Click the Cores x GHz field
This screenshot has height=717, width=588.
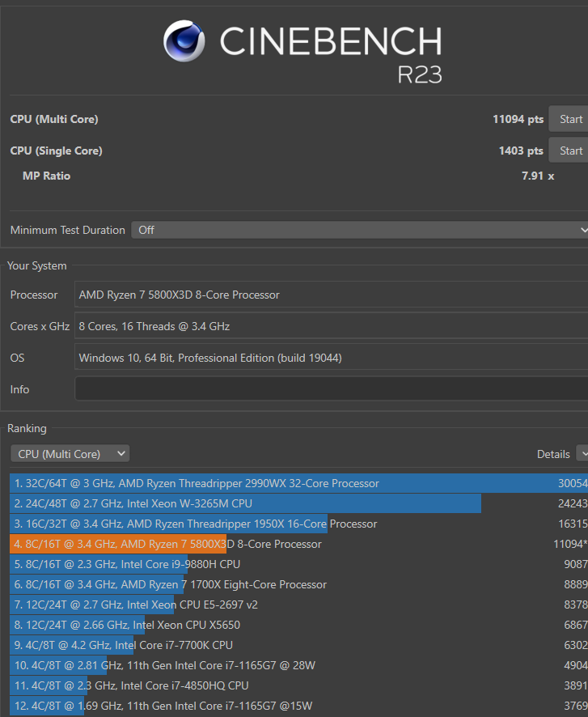[x=332, y=326]
